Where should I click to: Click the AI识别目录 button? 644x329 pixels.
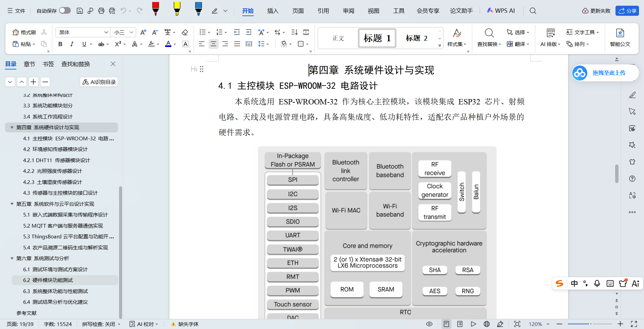99,82
